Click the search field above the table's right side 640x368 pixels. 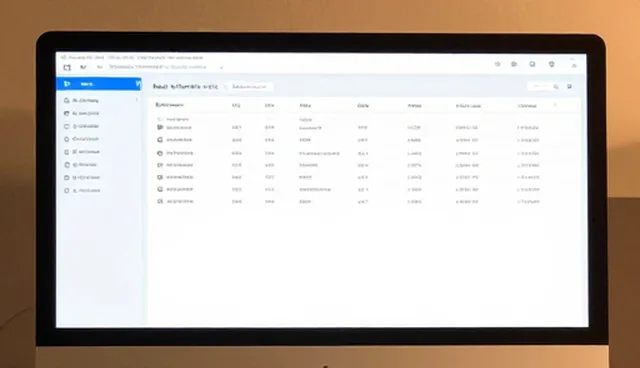pyautogui.click(x=544, y=86)
